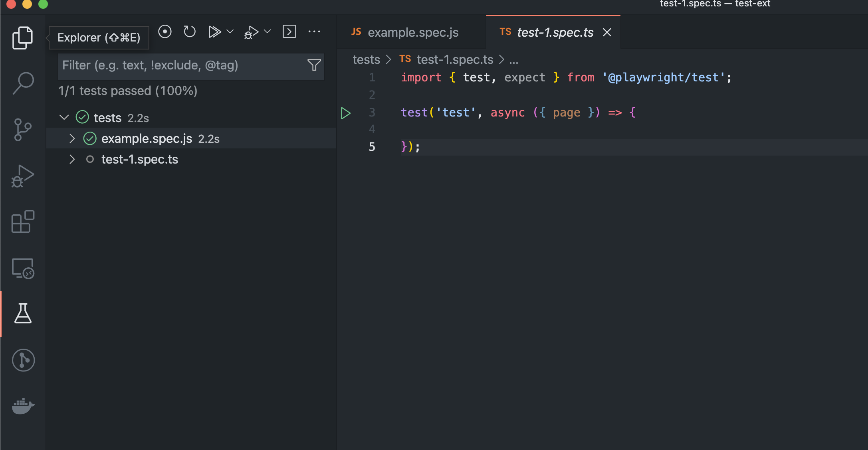Expand the example.spec.js test item
The width and height of the screenshot is (868, 450).
point(72,138)
